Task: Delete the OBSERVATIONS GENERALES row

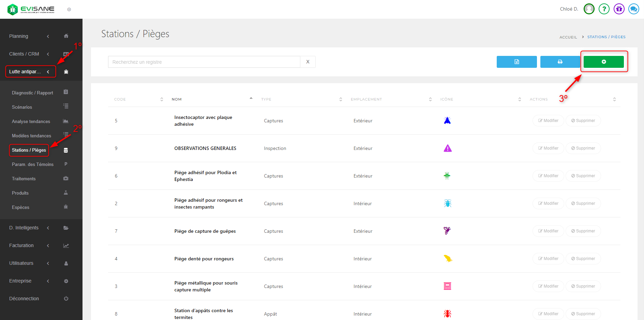Action: [583, 148]
